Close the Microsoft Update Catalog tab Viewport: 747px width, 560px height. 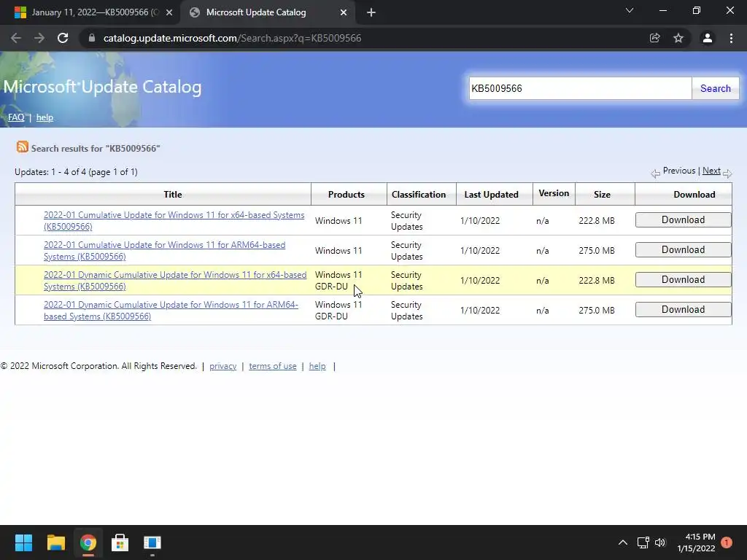[344, 12]
